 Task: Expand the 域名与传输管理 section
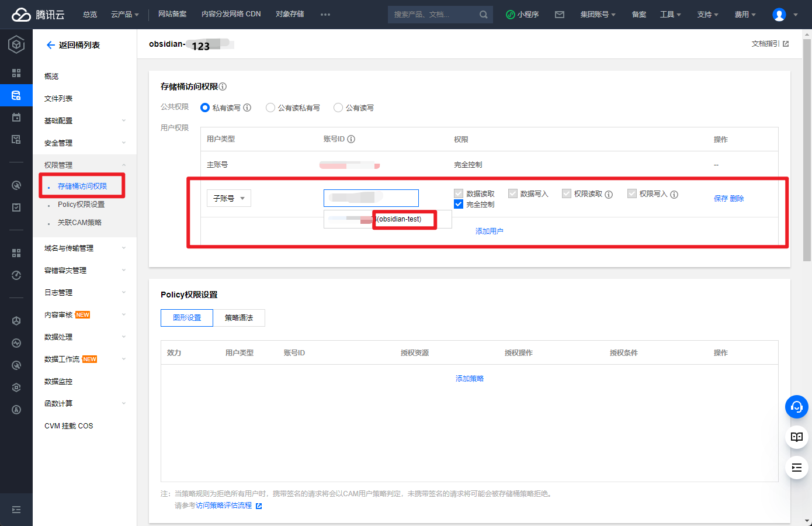click(x=85, y=248)
